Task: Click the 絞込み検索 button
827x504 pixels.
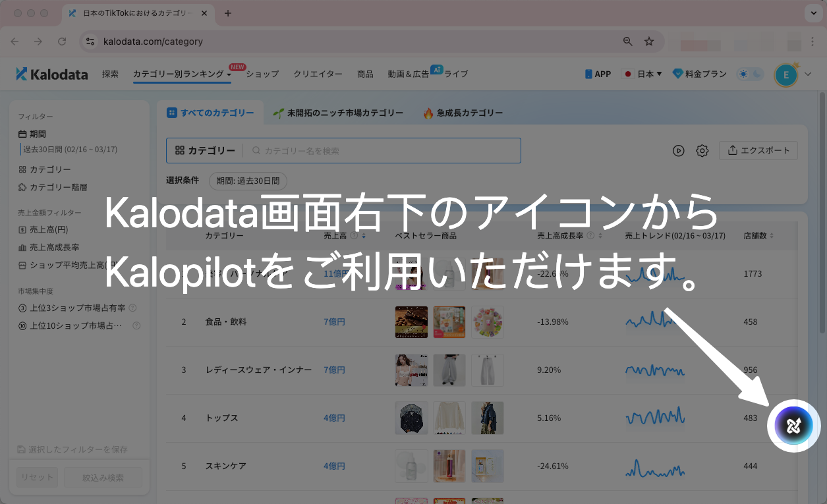Action: point(103,477)
